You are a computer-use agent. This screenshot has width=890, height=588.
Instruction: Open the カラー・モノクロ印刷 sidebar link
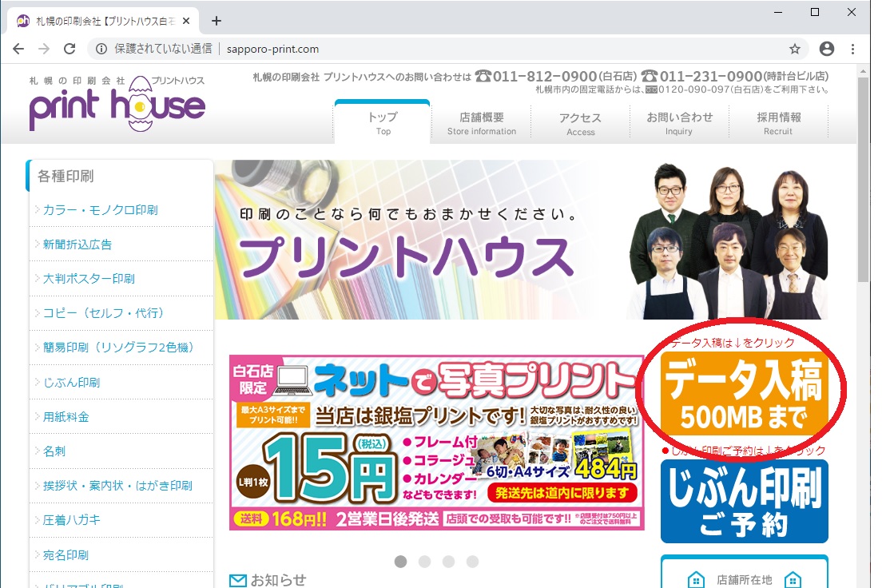point(101,210)
